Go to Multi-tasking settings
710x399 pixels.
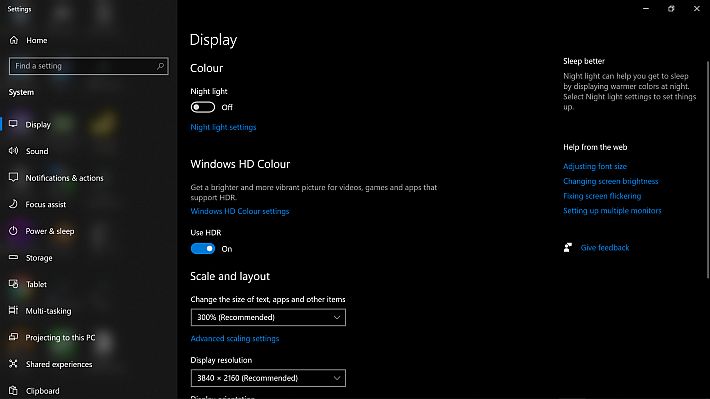48,311
